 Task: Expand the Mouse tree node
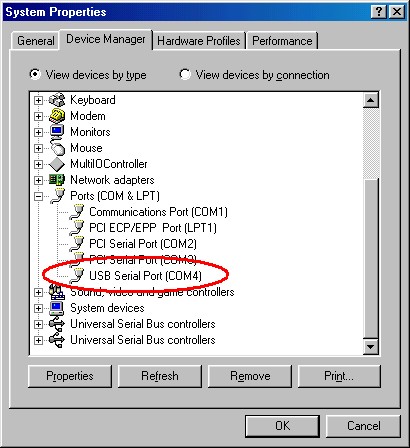point(38,148)
